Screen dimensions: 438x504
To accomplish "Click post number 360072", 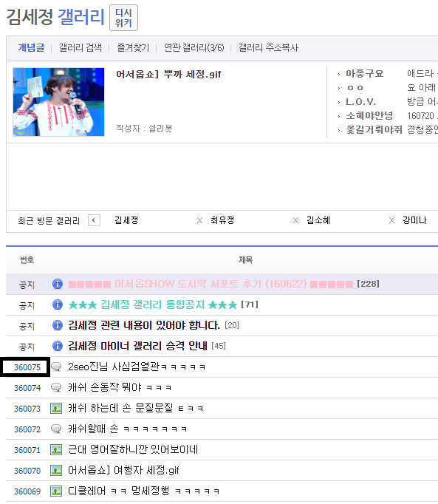I will (x=27, y=429).
